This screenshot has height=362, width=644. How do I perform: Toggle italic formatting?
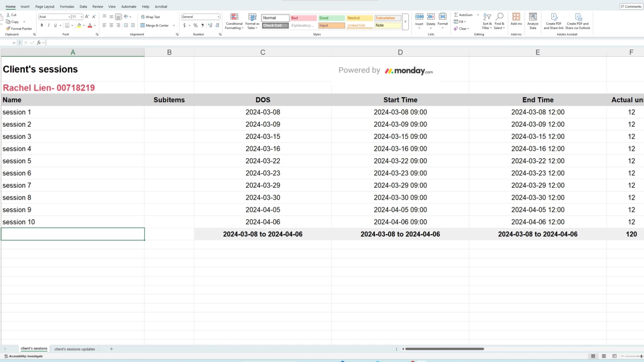(49, 25)
